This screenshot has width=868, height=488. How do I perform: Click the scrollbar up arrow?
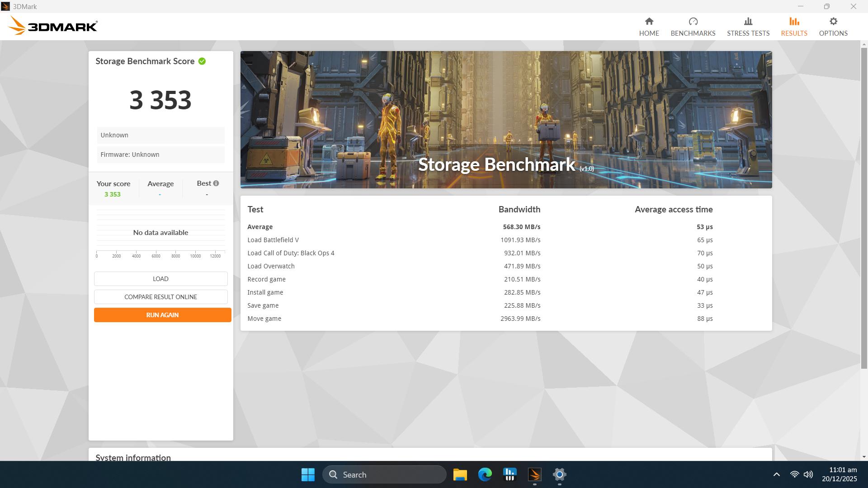pos(864,44)
